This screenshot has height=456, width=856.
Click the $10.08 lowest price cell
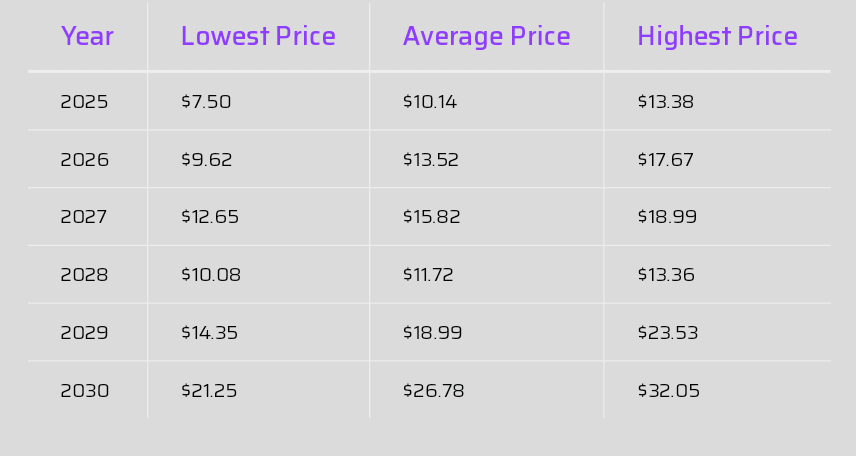point(211,275)
